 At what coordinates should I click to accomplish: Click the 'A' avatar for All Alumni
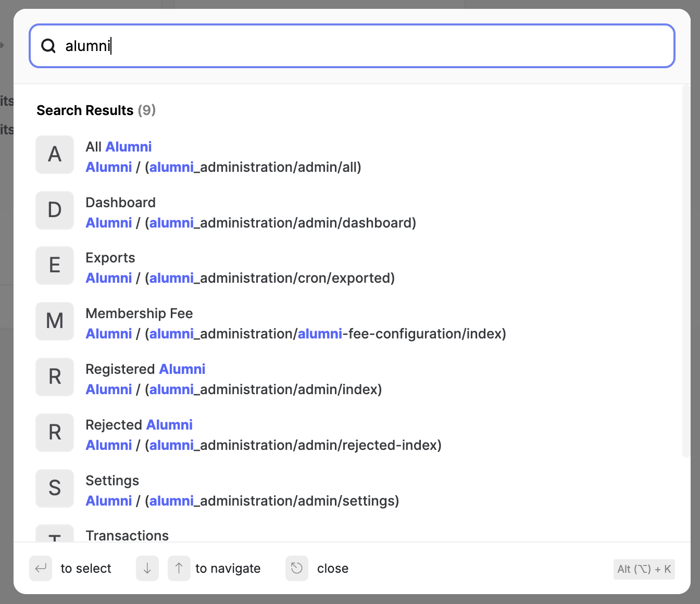pyautogui.click(x=55, y=155)
